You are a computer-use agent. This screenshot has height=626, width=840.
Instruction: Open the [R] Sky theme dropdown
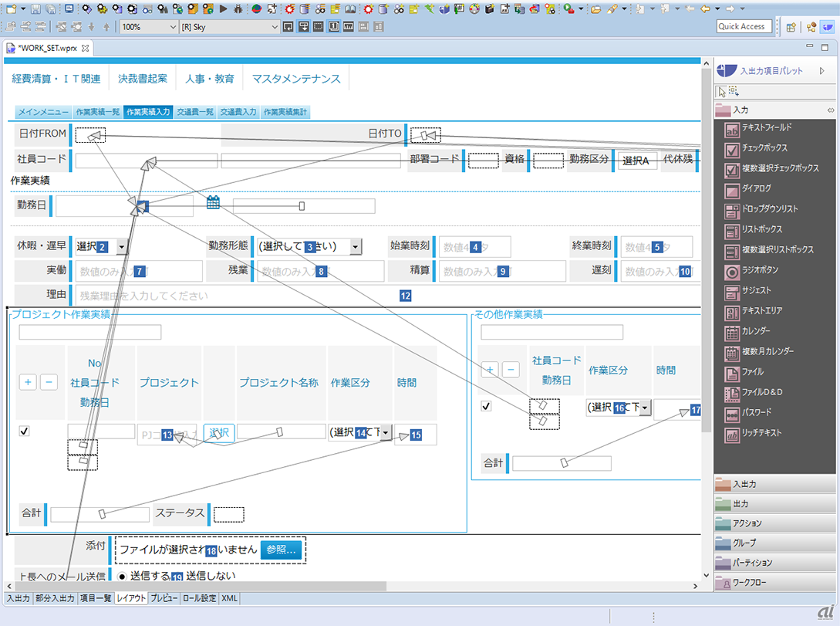coord(228,27)
